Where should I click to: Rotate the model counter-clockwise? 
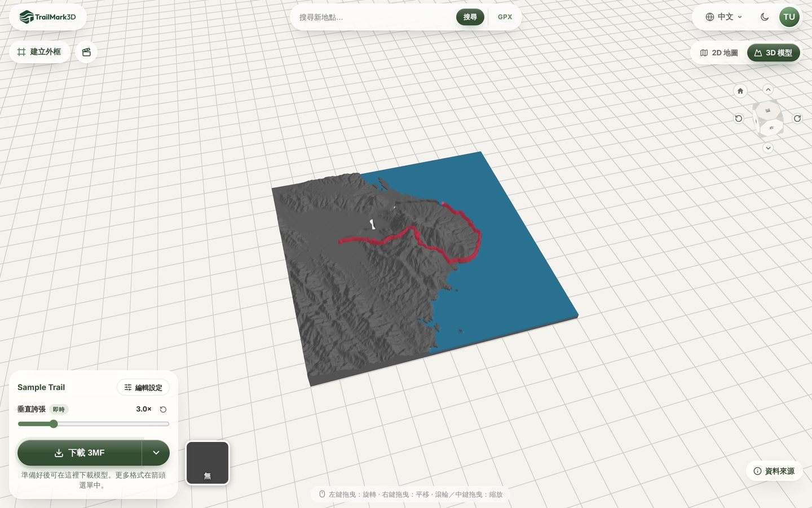point(739,119)
